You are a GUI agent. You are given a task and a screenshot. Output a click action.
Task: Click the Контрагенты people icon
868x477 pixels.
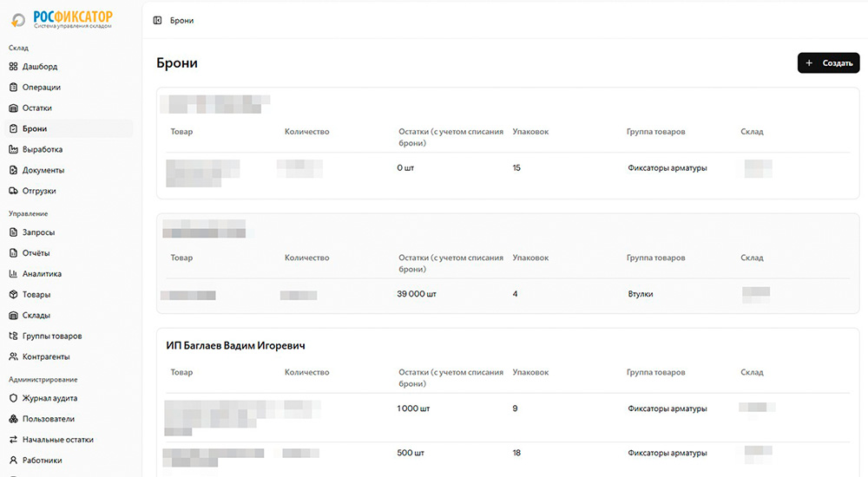tap(13, 357)
